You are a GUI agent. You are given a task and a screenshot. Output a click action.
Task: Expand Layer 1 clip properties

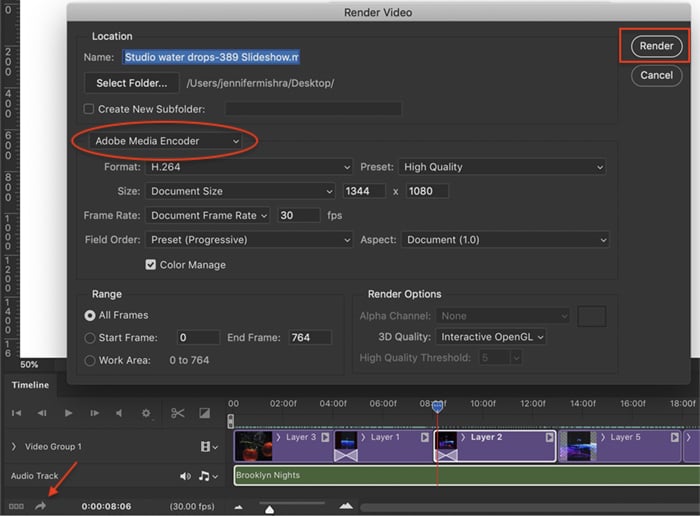tap(363, 437)
